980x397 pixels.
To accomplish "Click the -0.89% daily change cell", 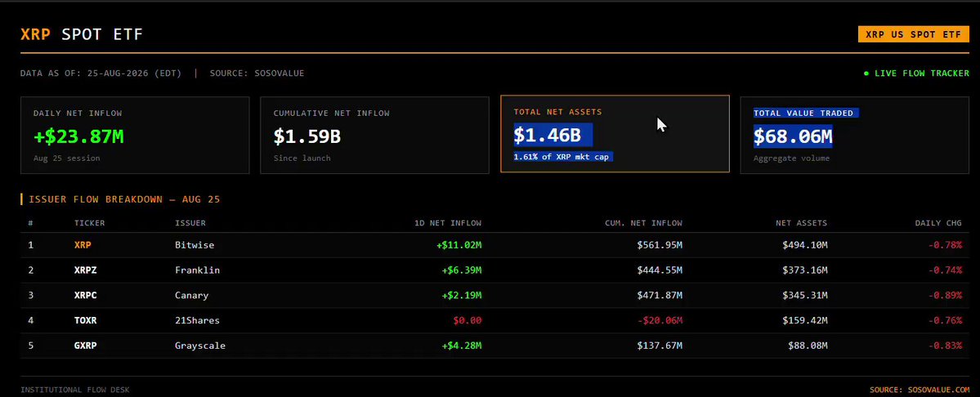I will pos(945,295).
